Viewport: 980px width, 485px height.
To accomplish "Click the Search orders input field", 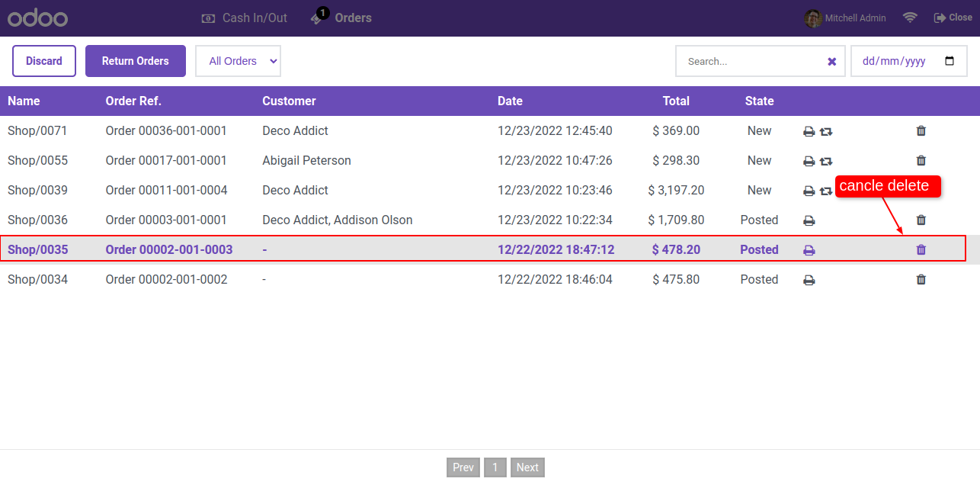I will click(x=754, y=62).
